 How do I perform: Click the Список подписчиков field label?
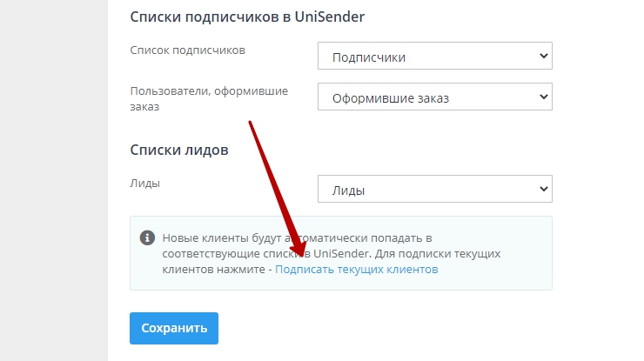coord(187,50)
